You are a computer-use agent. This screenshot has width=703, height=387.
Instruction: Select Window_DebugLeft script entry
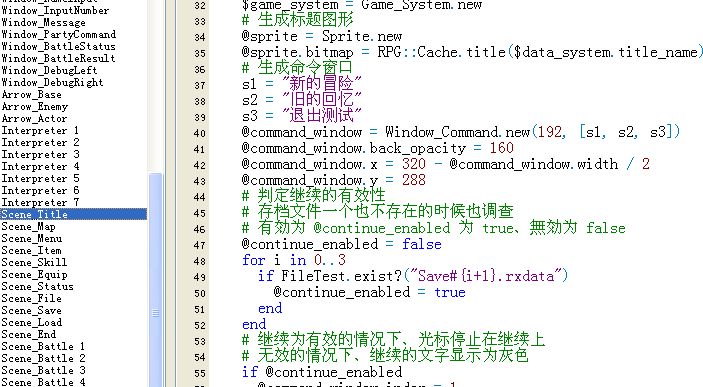49,70
